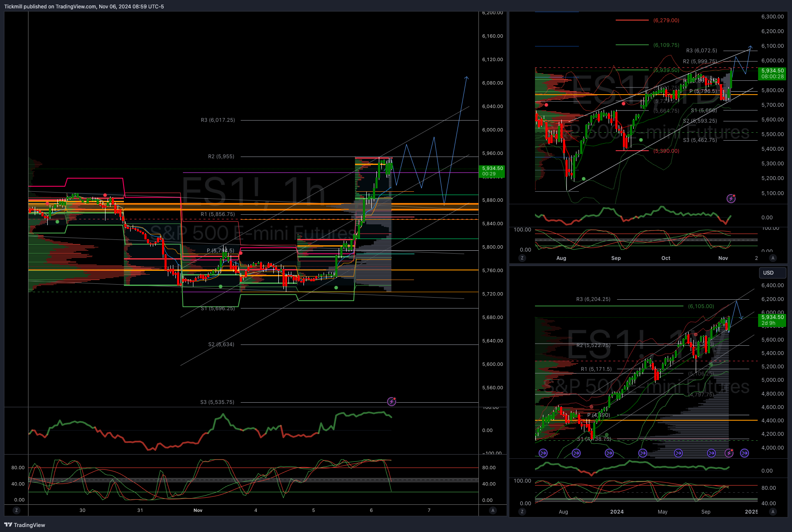The height and width of the screenshot is (532, 792).
Task: Open the TradingView logo link
Action: 25,525
